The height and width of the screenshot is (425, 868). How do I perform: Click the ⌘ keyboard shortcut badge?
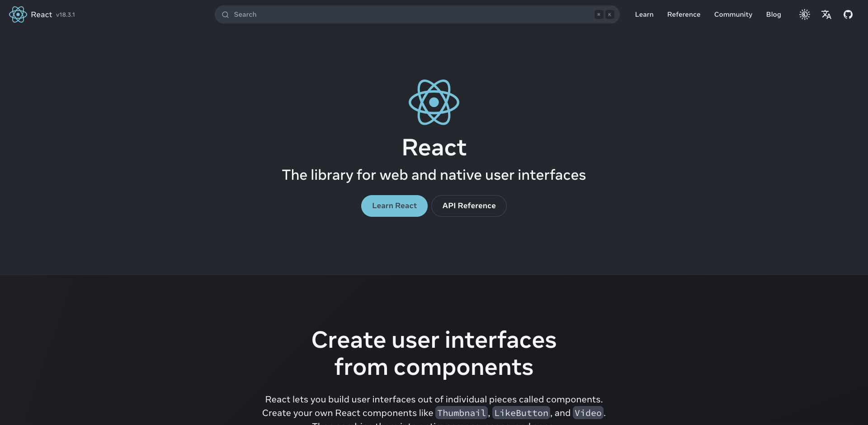point(599,14)
